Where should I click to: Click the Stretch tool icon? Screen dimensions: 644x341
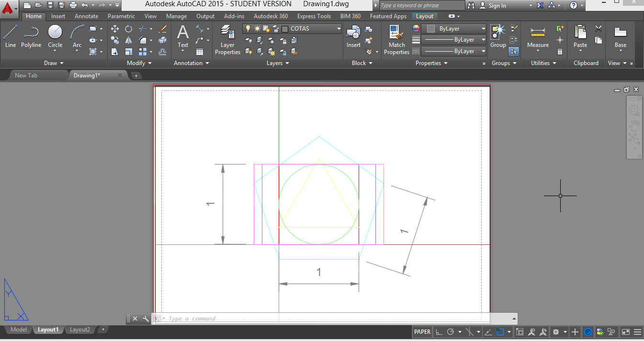(115, 52)
